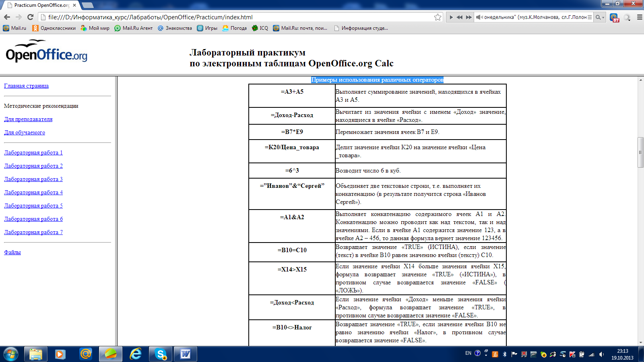This screenshot has height=362, width=644.
Task: Open the Mail.Ru Агент bookmark
Action: [x=134, y=28]
